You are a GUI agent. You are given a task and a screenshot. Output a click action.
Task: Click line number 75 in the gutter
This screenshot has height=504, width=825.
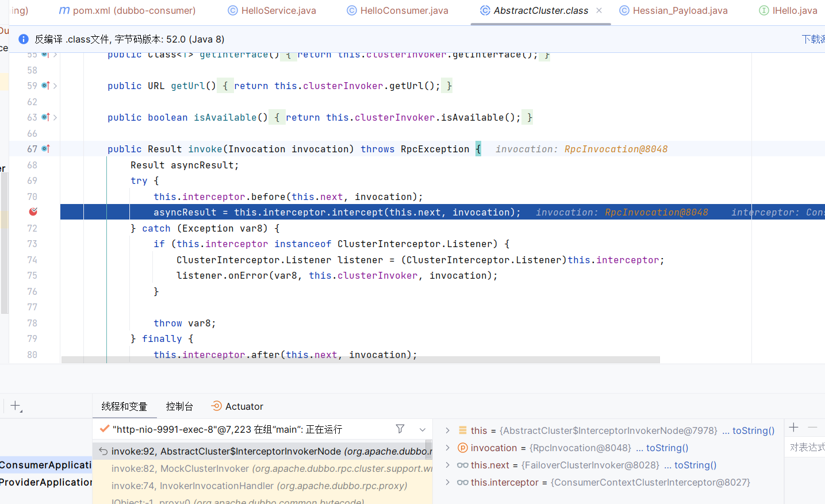tap(32, 275)
